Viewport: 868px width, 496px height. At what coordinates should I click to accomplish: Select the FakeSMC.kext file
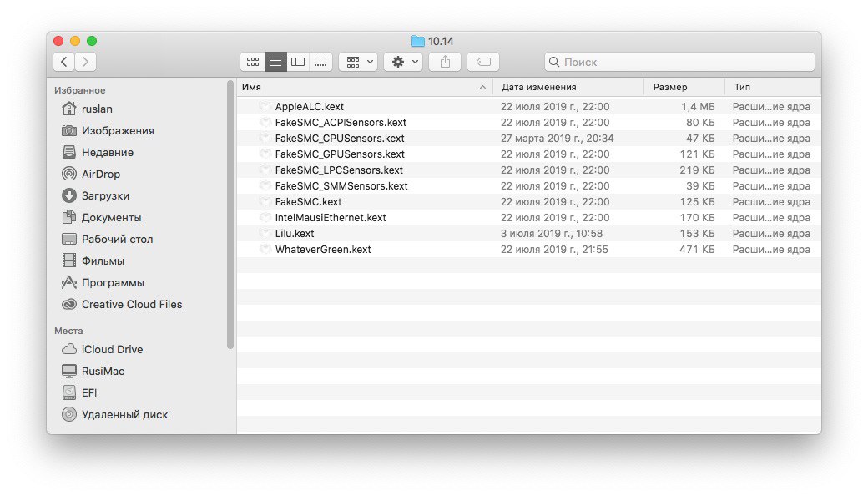point(308,201)
